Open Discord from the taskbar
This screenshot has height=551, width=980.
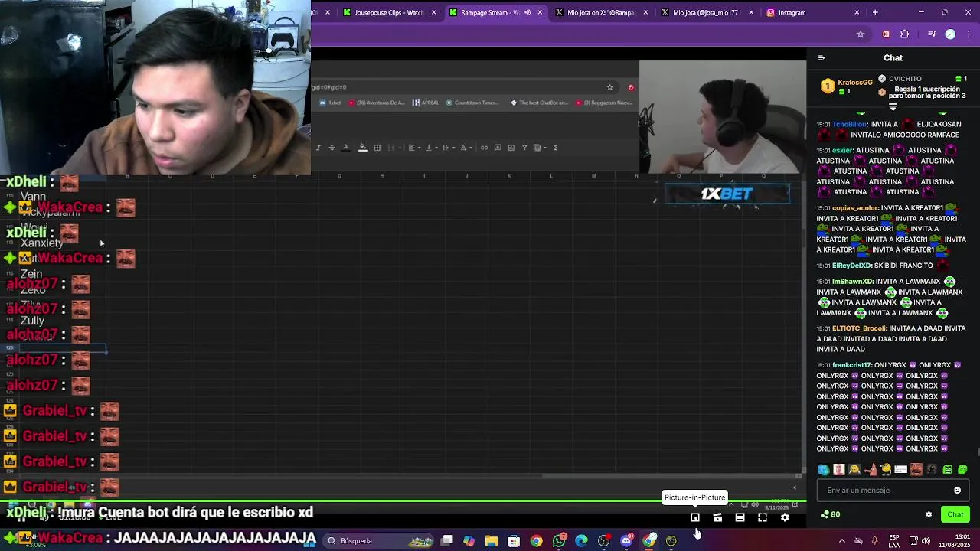click(627, 541)
